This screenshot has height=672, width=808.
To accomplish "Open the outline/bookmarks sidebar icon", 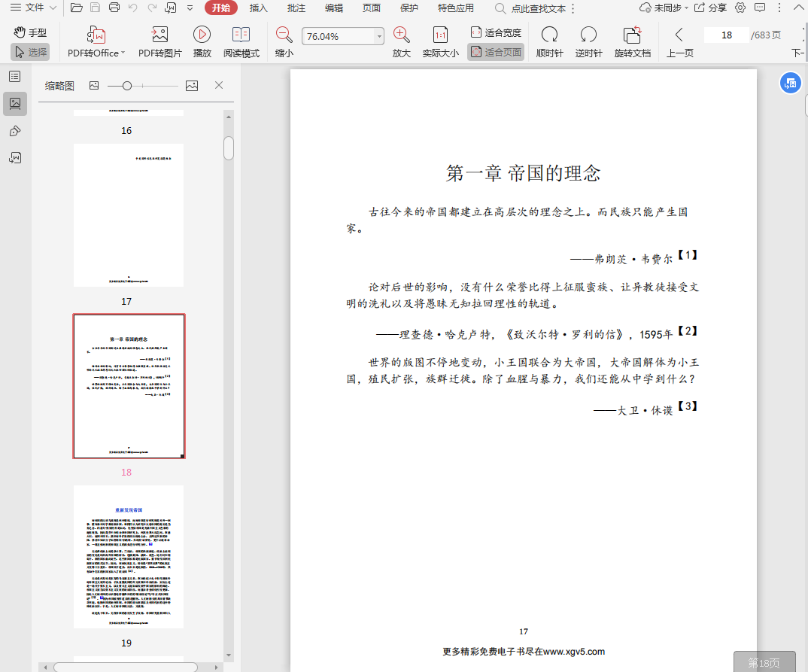I will click(15, 77).
